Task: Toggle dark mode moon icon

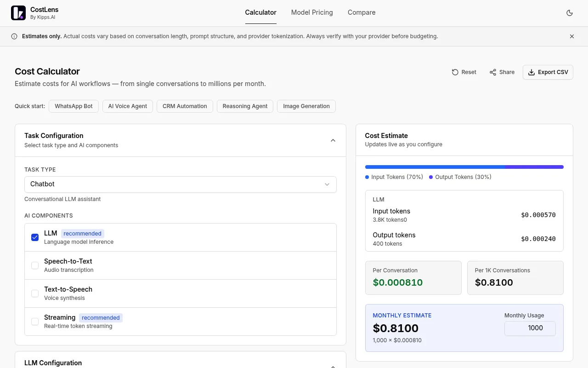Action: point(570,13)
